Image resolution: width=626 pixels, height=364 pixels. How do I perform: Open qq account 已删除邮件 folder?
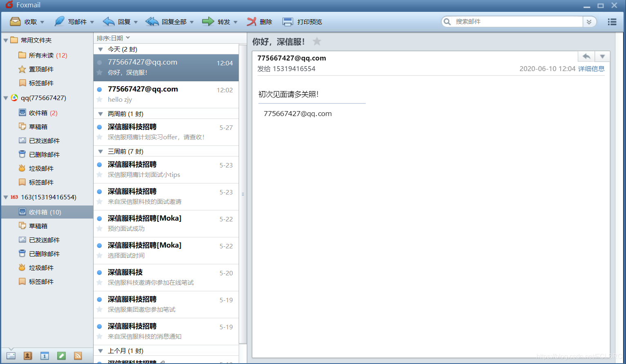tap(44, 154)
